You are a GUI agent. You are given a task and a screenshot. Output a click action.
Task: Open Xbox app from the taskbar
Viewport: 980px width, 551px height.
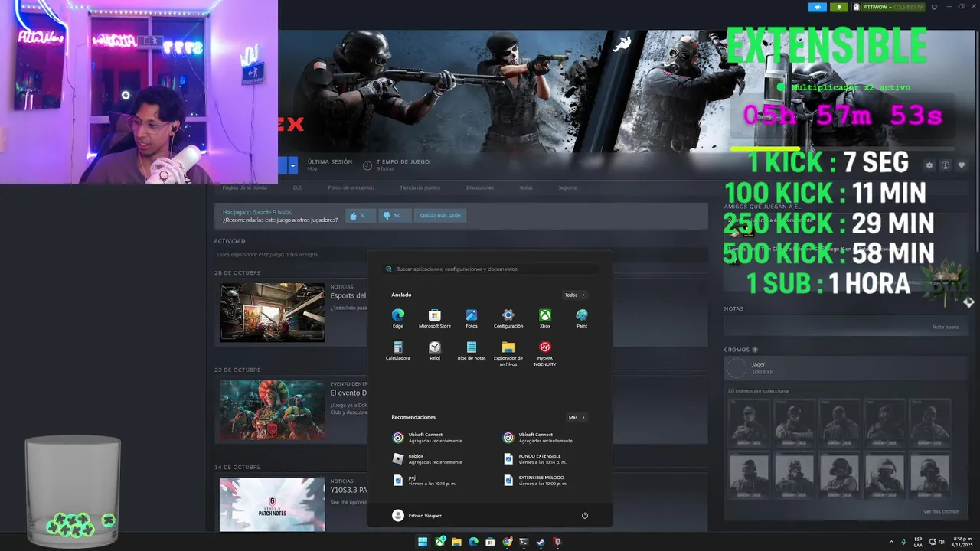pos(440,542)
